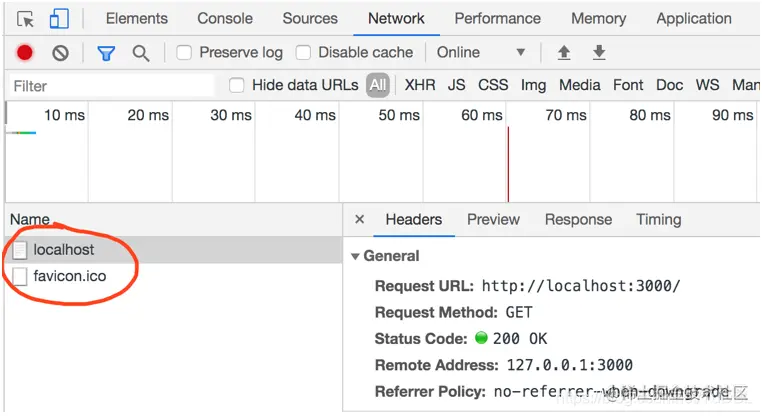Filter requests by XHR type
The height and width of the screenshot is (416, 762).
pos(420,85)
